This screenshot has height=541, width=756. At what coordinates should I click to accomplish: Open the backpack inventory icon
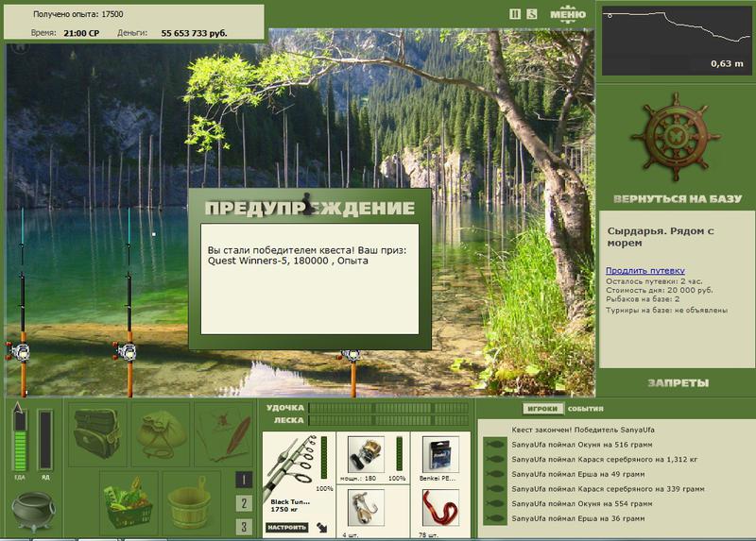97,434
